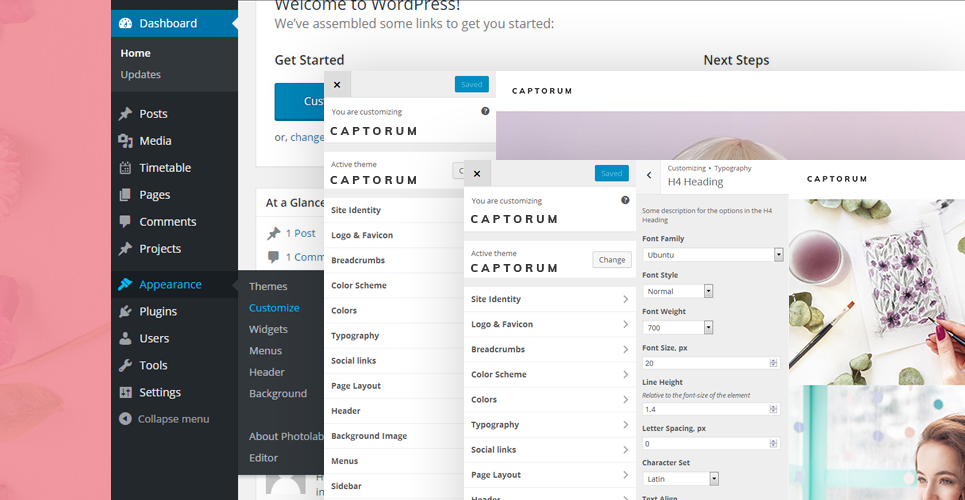Screen dimensions: 965x500
Task: Expand Page Layout in the front customizer
Action: point(550,475)
